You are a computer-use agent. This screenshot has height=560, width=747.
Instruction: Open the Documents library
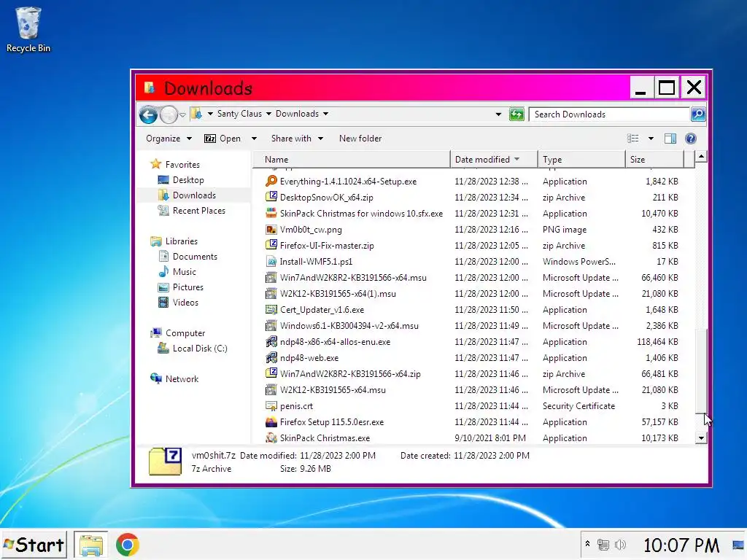(x=195, y=256)
